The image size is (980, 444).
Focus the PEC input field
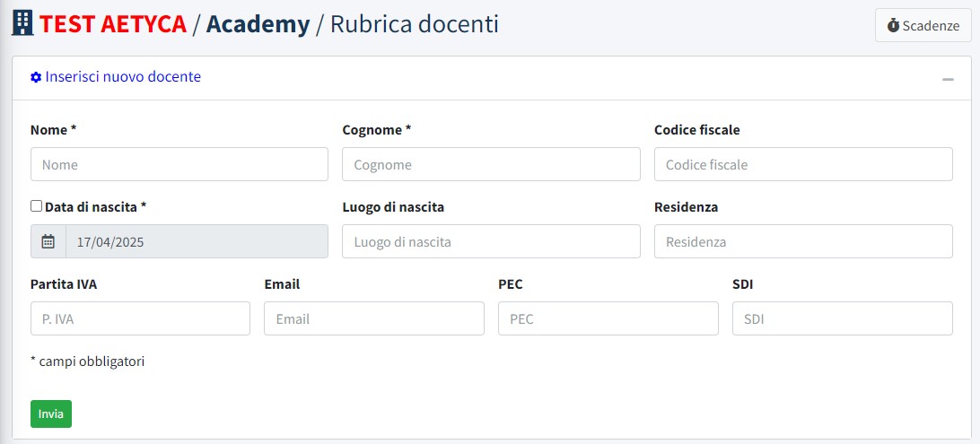click(608, 318)
